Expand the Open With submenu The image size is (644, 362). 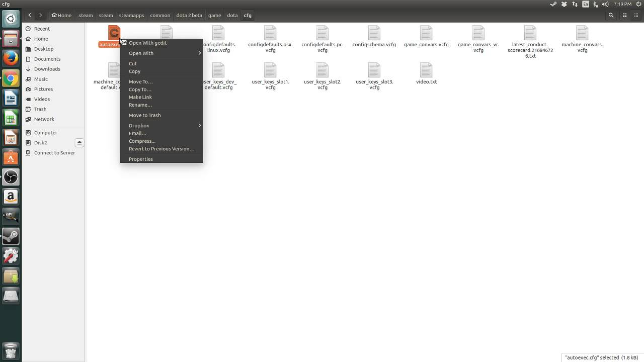(162, 53)
